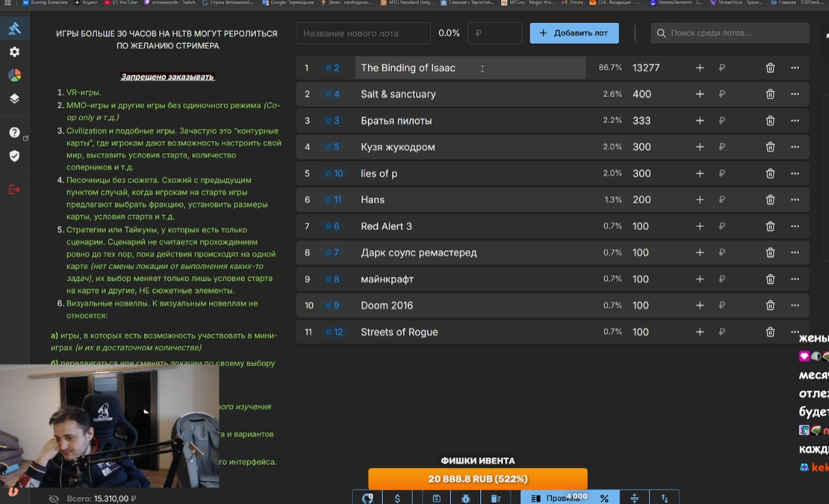Viewport: 829px width, 504px height.
Task: Toggle the Правила rules panel button
Action: click(x=555, y=498)
